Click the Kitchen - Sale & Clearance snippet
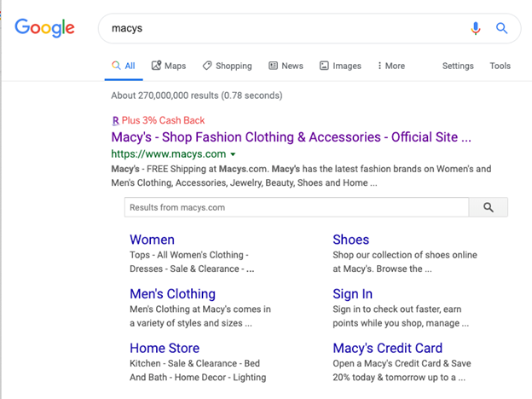 (x=198, y=371)
